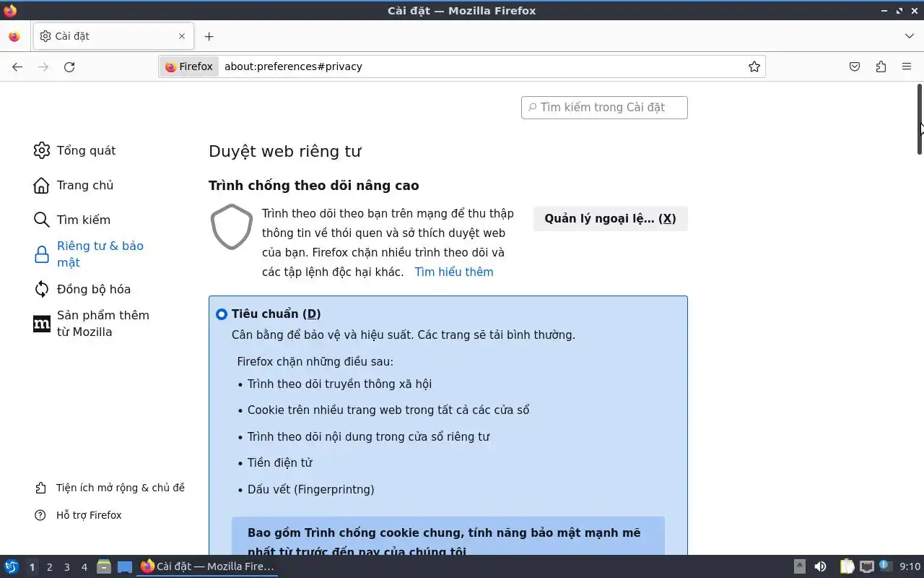Select Riêng tư & bảo mật category
Image resolution: width=924 pixels, height=578 pixels.
[x=90, y=254]
